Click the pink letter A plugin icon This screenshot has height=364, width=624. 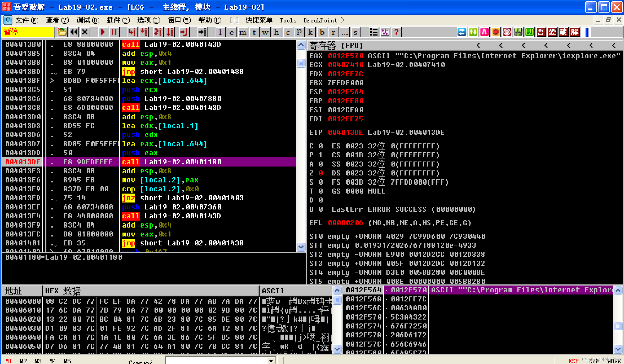click(x=484, y=32)
